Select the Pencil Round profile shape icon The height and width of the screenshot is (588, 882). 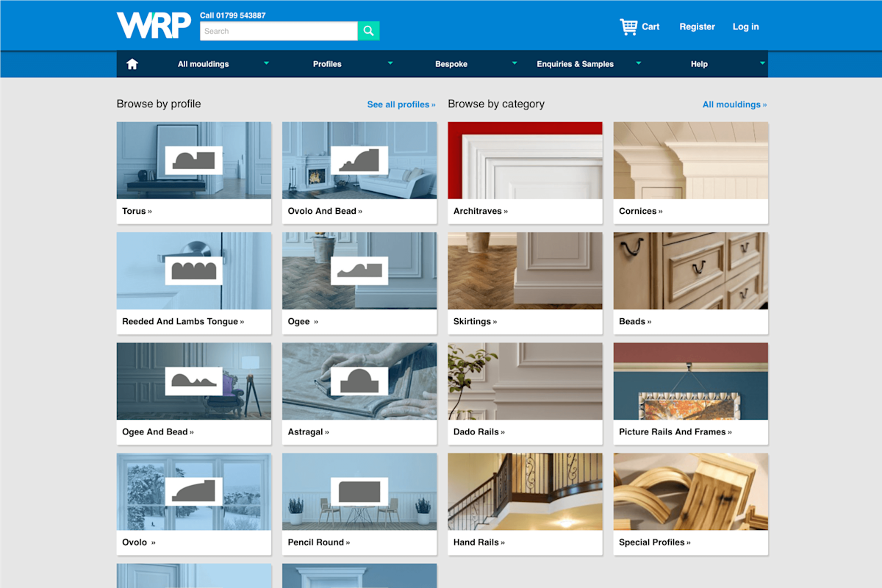359,492
